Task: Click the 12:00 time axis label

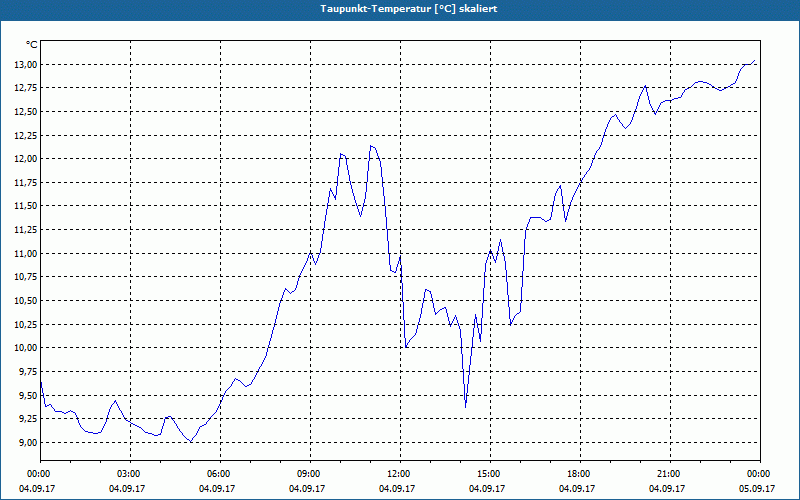Action: [400, 474]
